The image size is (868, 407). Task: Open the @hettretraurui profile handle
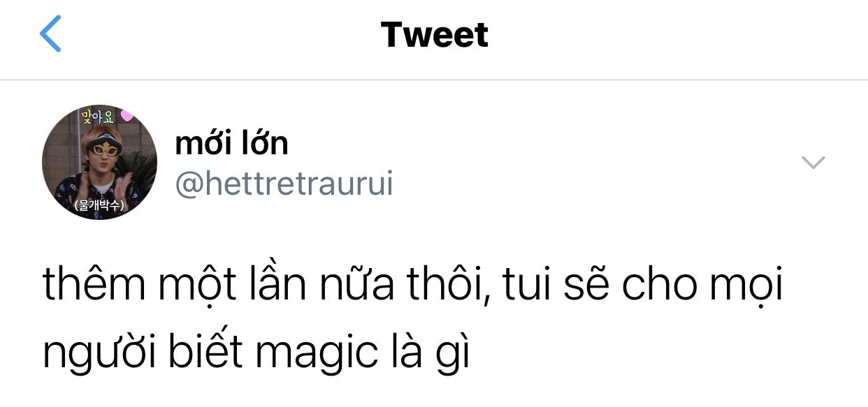283,184
